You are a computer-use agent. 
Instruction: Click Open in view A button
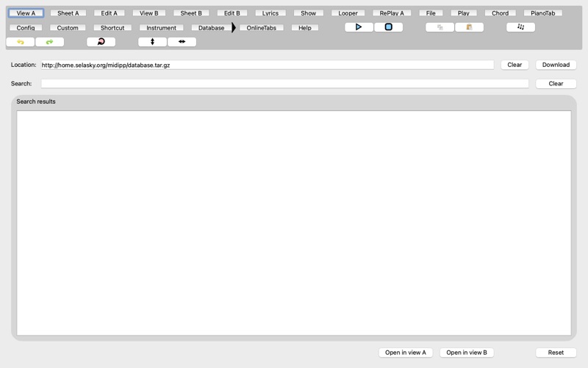[x=406, y=353]
